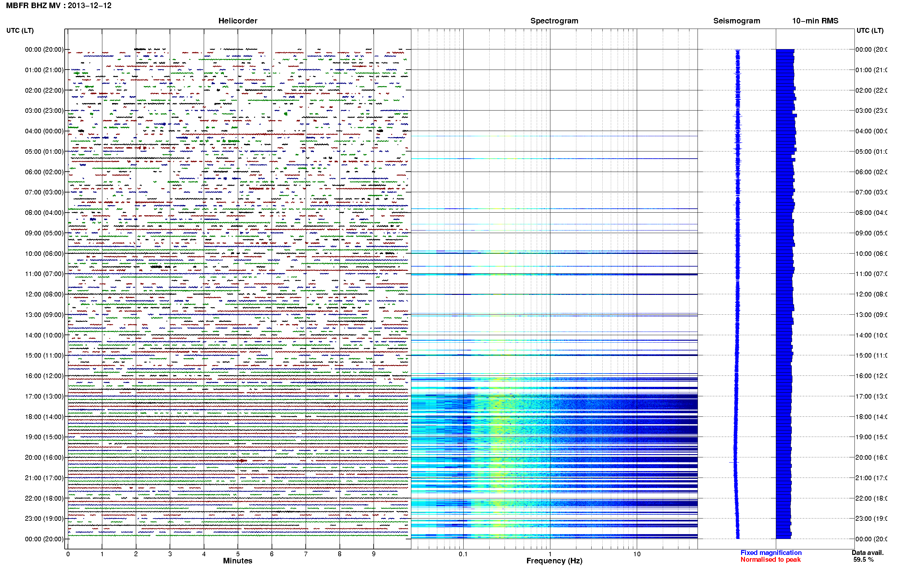Image resolution: width=924 pixels, height=578 pixels.
Task: Click the spectrogram 'Frequency (Hz)' axis title
Action: 554,561
